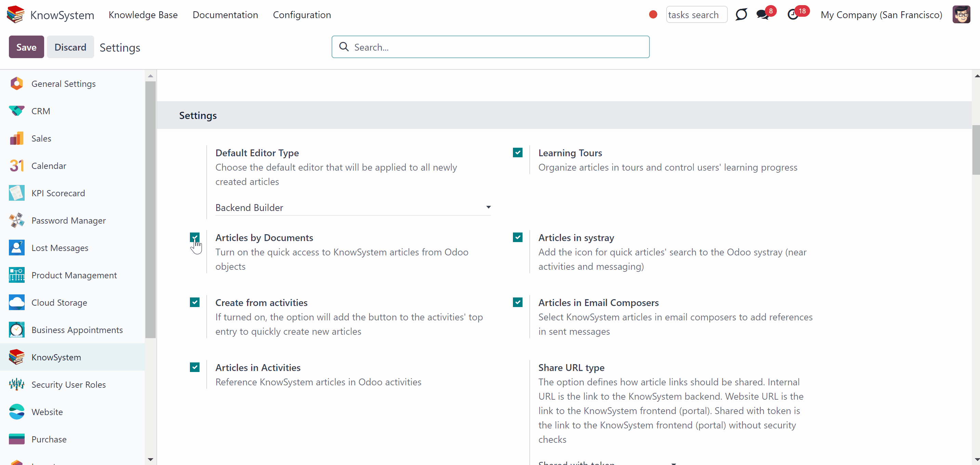
Task: Click the Articles by Documents label
Action: click(264, 238)
